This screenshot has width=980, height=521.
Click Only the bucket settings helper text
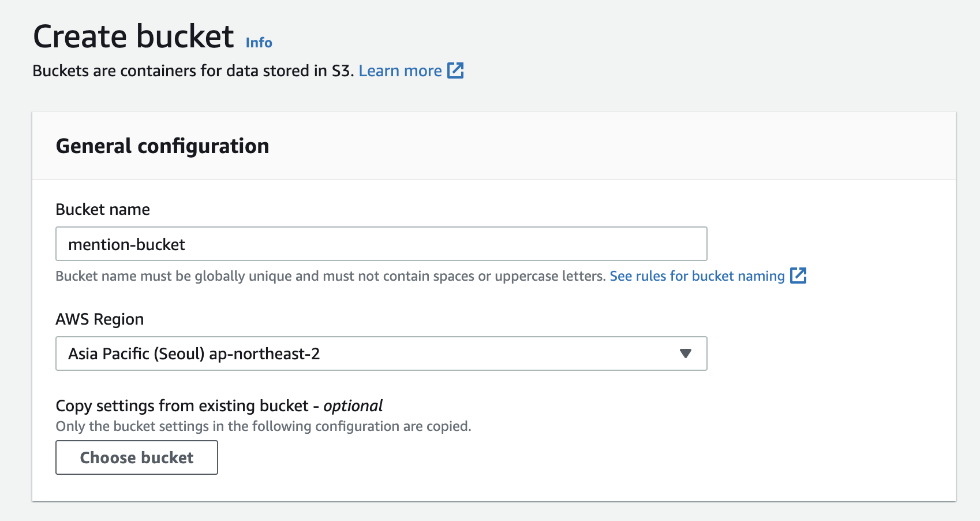[263, 426]
